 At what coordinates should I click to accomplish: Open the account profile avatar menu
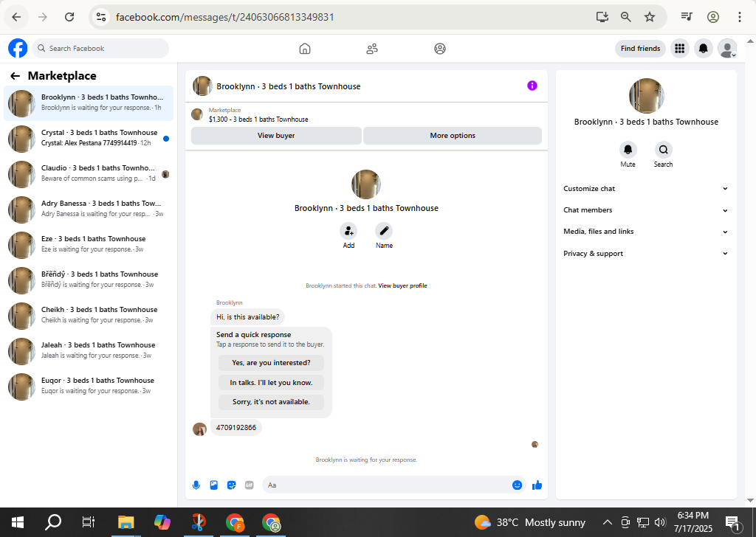[x=727, y=48]
